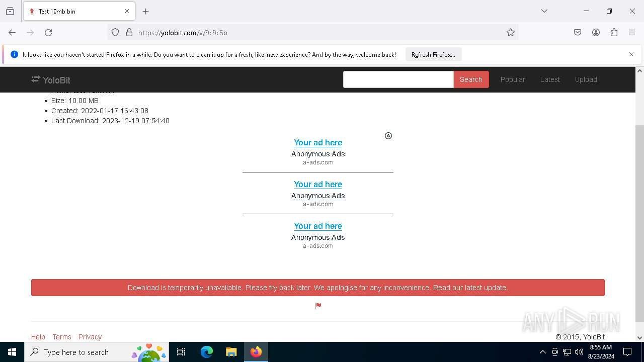644x362 pixels.
Task: Click the Refresh Firefox button
Action: [x=433, y=54]
